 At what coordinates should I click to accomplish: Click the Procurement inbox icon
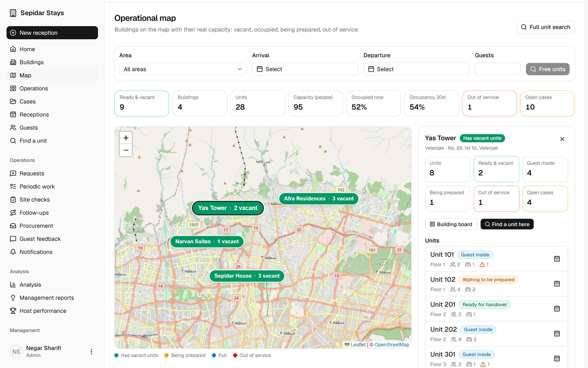(13, 226)
